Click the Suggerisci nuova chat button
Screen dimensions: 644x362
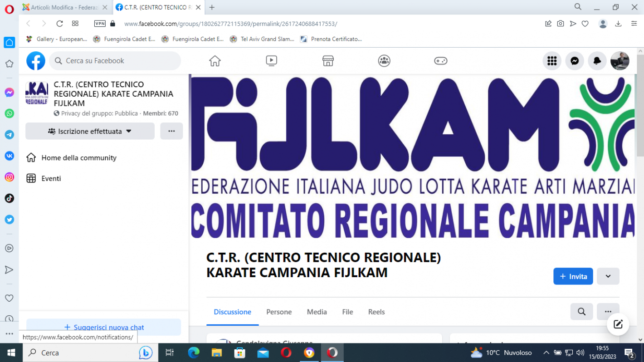tap(104, 327)
